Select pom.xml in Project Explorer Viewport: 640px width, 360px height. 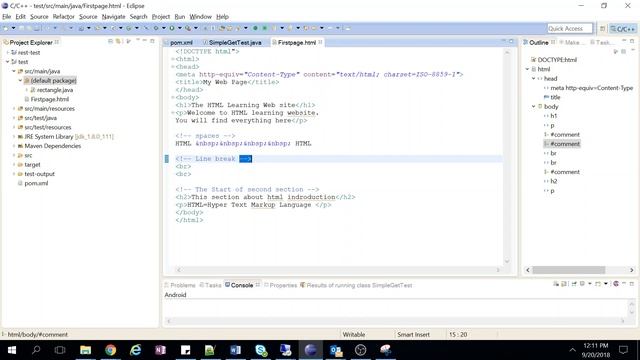36,183
